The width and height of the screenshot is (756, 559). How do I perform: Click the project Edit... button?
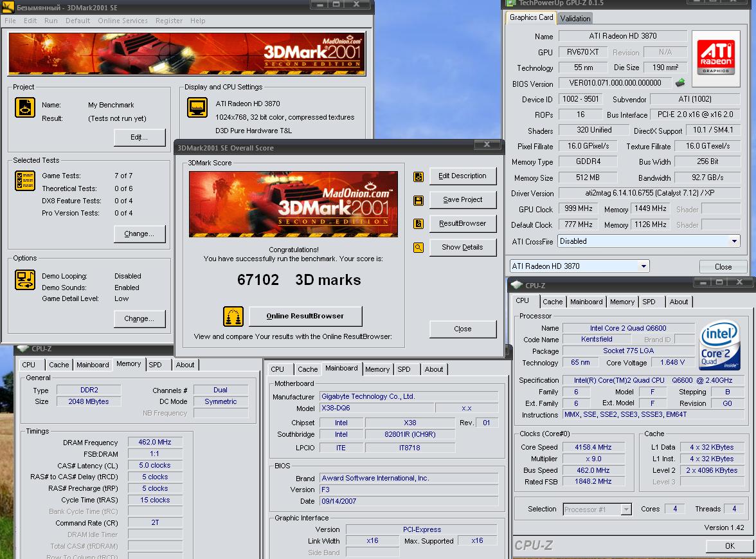(139, 138)
